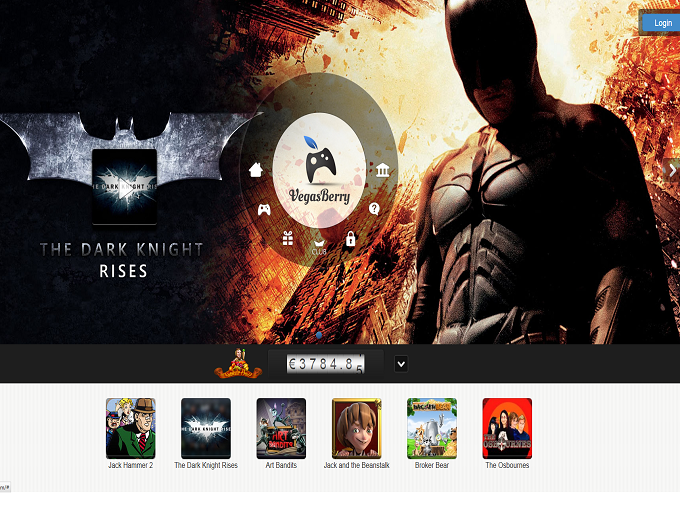
Task: Select the blue carousel indicator dot
Action: (x=319, y=335)
